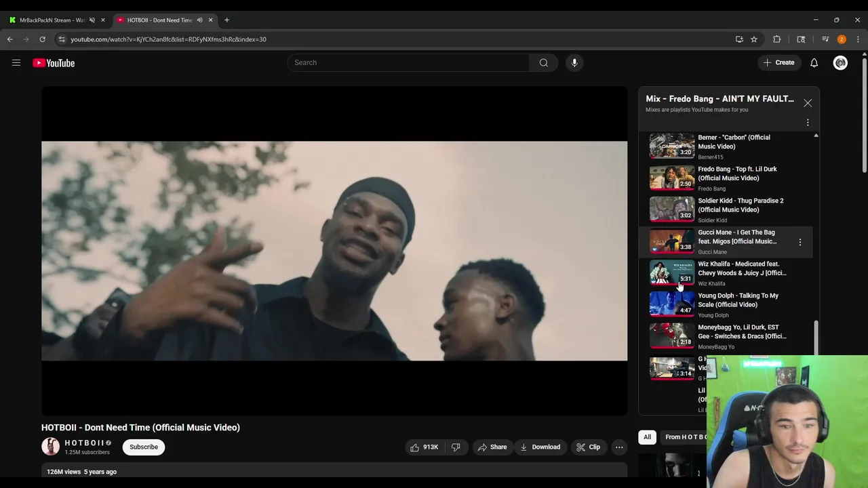
Task: Open the Chrome extensions puzzle icon
Action: tap(777, 39)
